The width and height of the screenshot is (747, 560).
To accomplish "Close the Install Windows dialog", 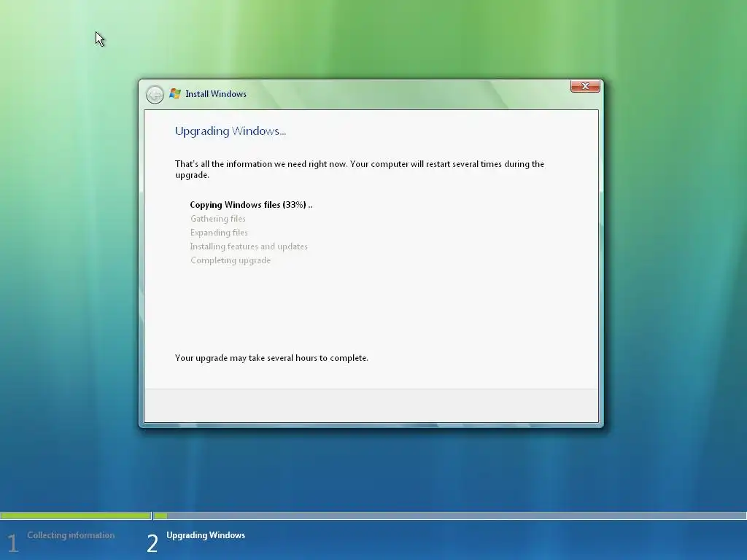I will coord(585,86).
